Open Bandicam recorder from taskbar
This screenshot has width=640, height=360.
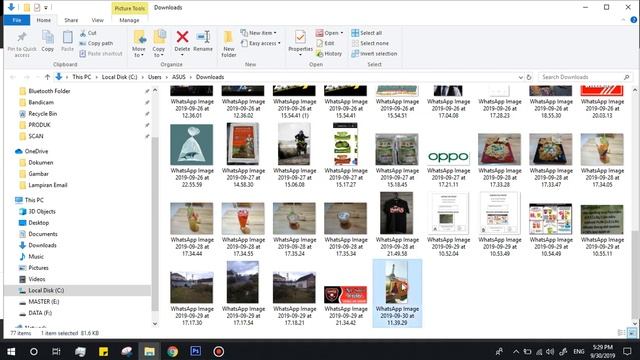(x=218, y=351)
